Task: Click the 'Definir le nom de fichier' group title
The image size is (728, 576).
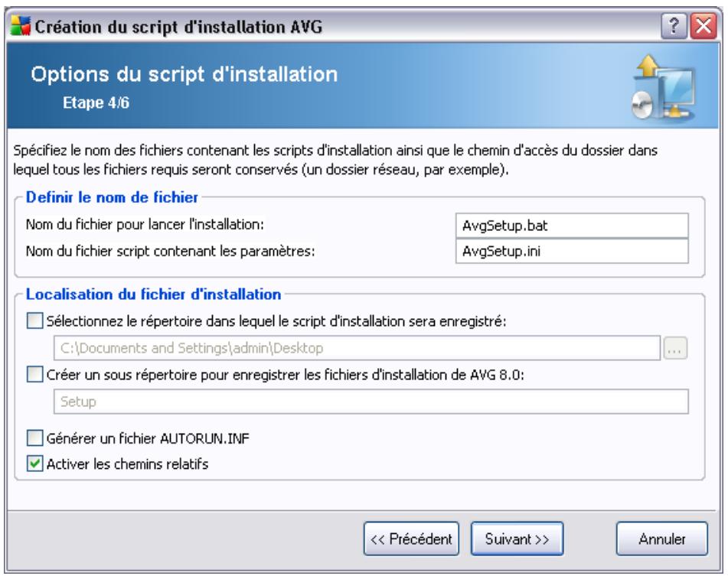Action: [112, 197]
